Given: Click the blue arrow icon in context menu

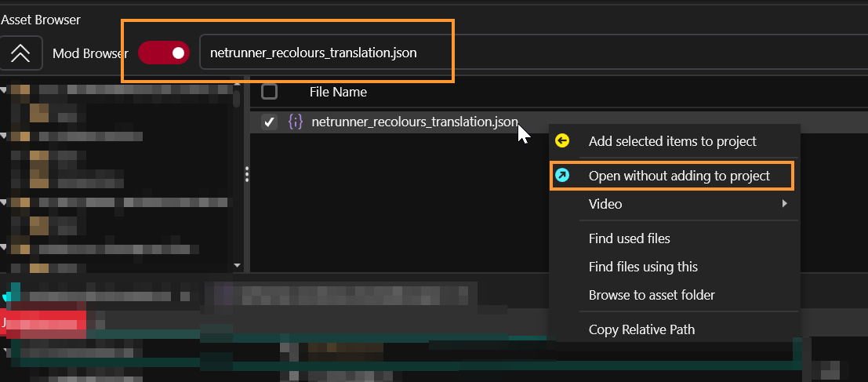Looking at the screenshot, I should pyautogui.click(x=562, y=176).
